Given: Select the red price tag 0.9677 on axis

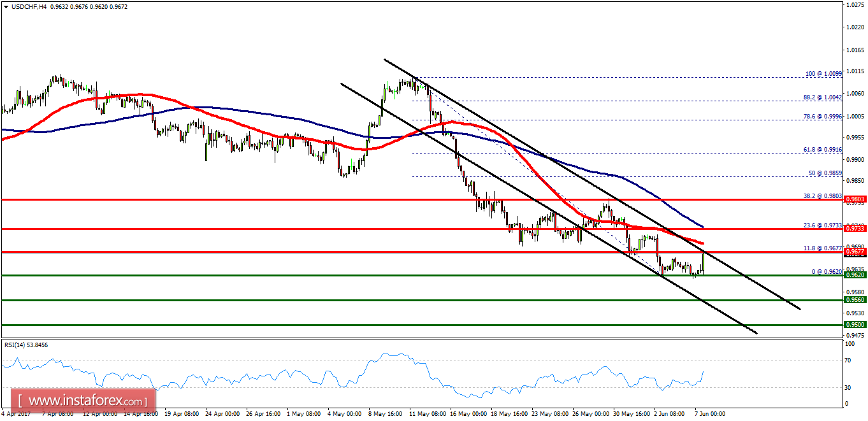Looking at the screenshot, I should click(x=854, y=252).
